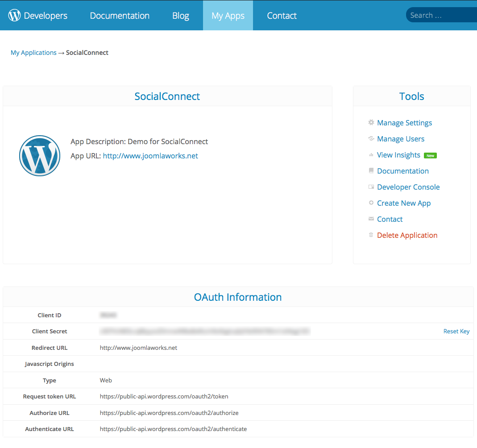The width and height of the screenshot is (477, 448).
Task: Click the Create New App plus icon
Action: 371,203
